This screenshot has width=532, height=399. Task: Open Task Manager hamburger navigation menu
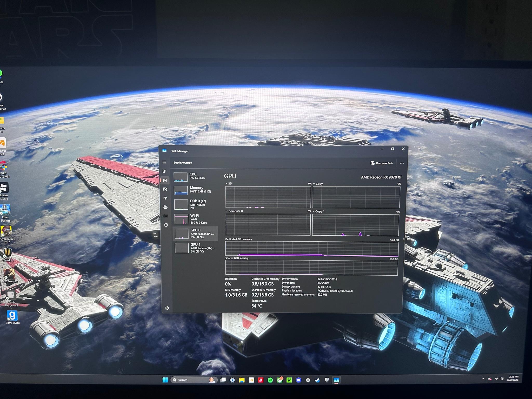click(164, 162)
